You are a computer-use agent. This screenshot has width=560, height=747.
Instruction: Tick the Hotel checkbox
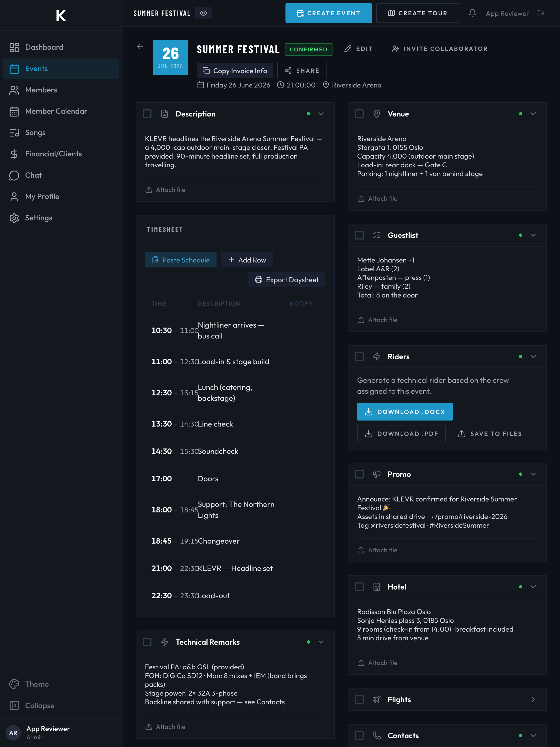(359, 587)
